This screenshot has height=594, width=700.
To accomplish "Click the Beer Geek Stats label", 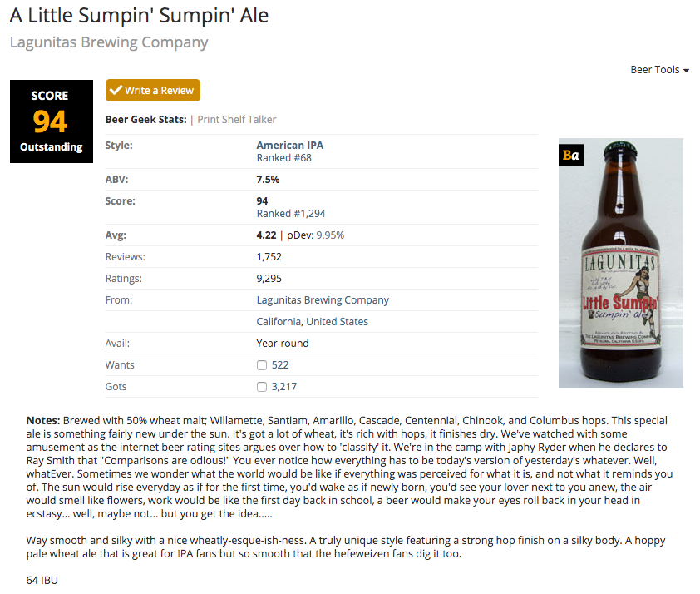I will click(145, 120).
